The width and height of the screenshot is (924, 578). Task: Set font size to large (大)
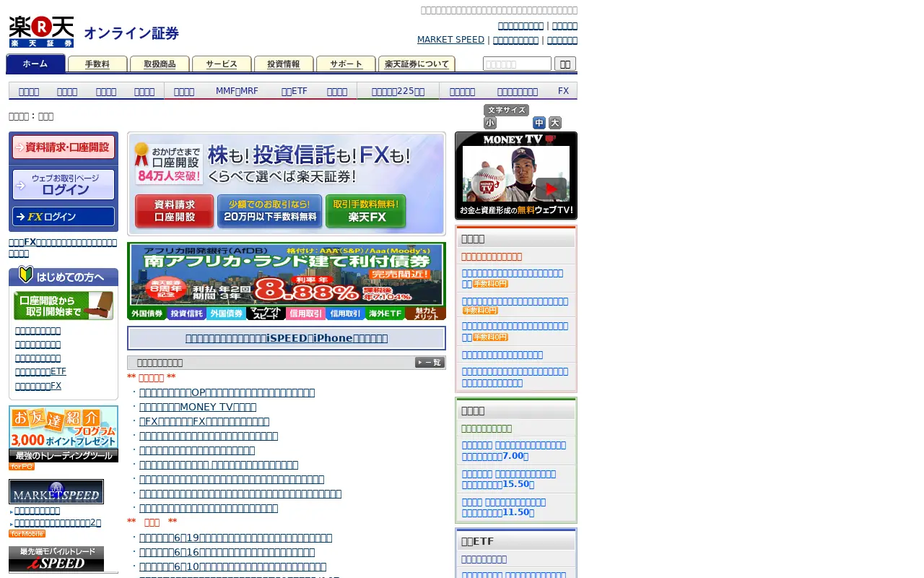[x=555, y=123]
